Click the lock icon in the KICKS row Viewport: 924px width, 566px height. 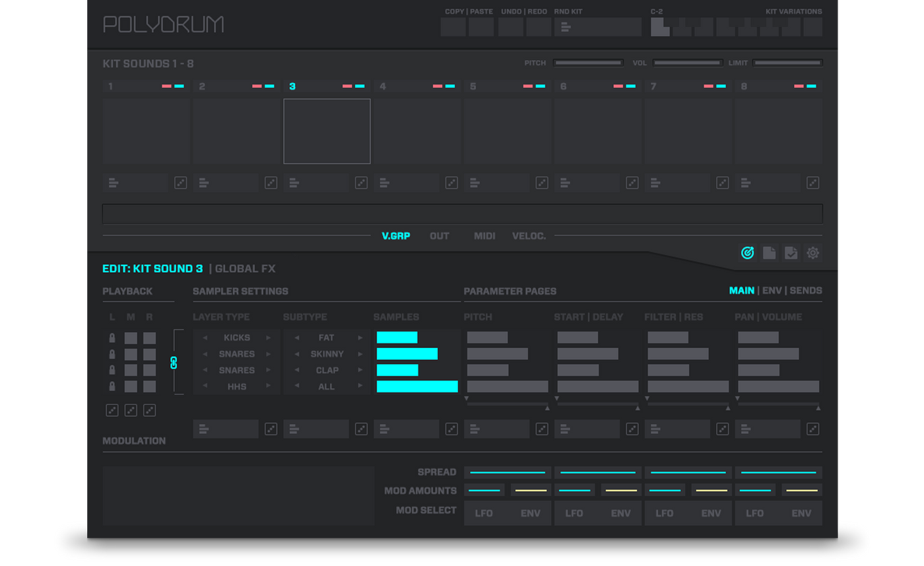pyautogui.click(x=112, y=338)
